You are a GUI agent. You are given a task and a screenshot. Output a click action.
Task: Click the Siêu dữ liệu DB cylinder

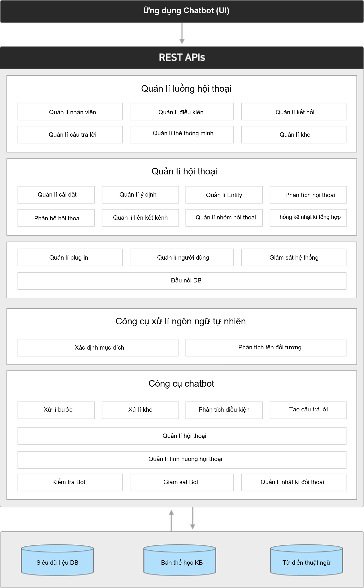tap(57, 560)
